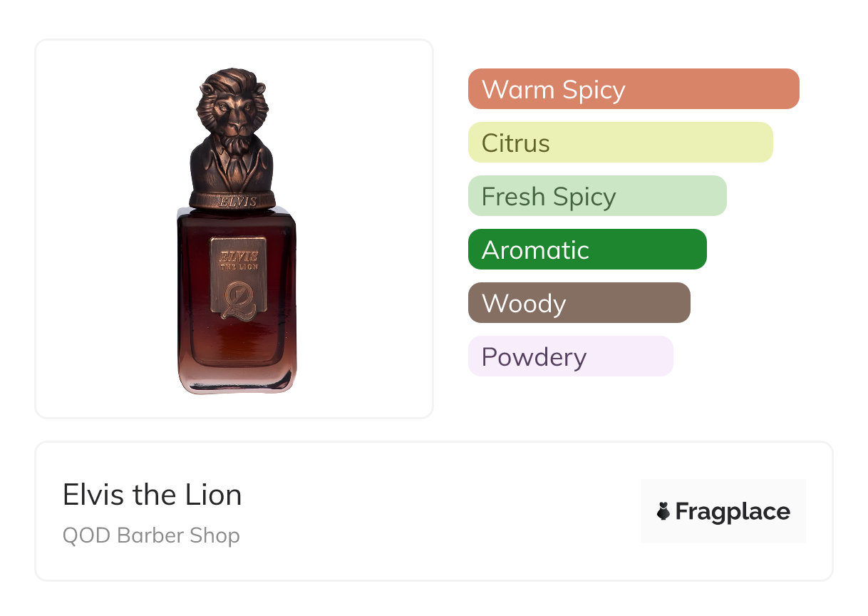
Task: Select the brown Woody accord bar
Action: (579, 303)
